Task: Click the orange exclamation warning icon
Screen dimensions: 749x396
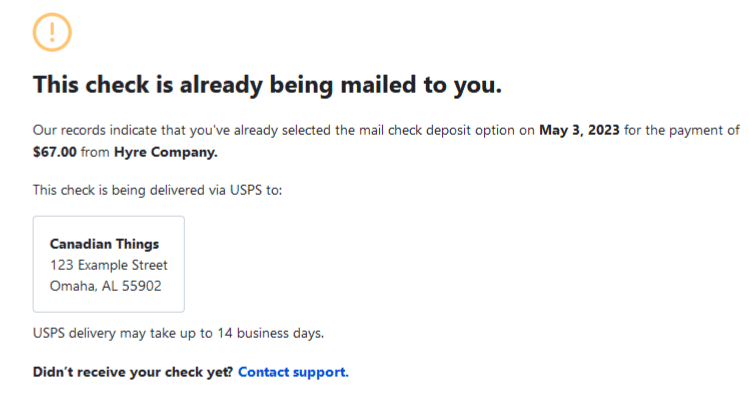Action: [52, 32]
